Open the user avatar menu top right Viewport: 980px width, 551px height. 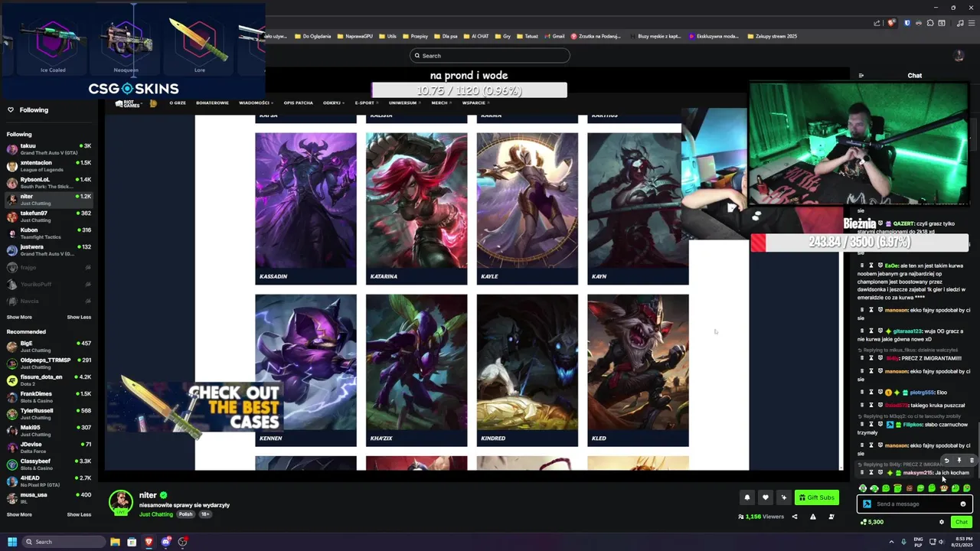pos(959,55)
